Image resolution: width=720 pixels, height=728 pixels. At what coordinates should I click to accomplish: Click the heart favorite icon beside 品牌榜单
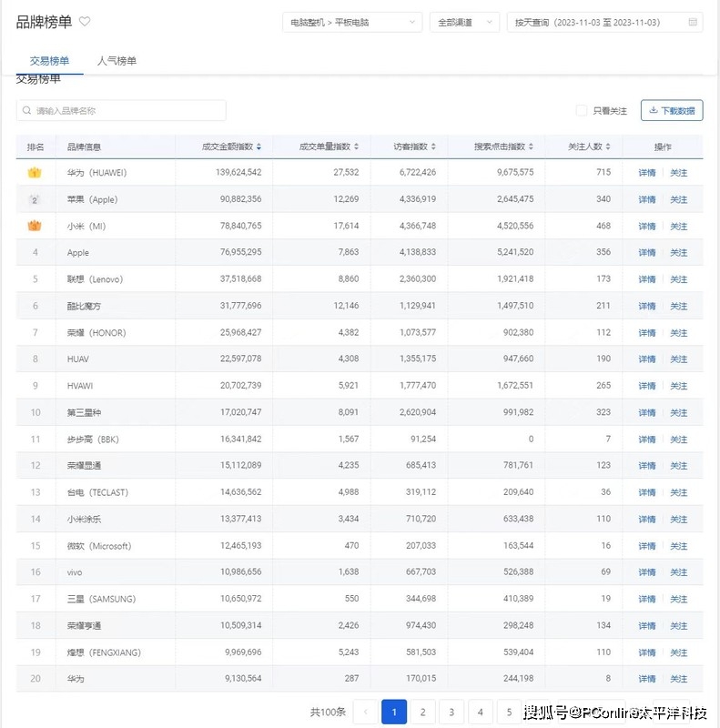point(85,22)
